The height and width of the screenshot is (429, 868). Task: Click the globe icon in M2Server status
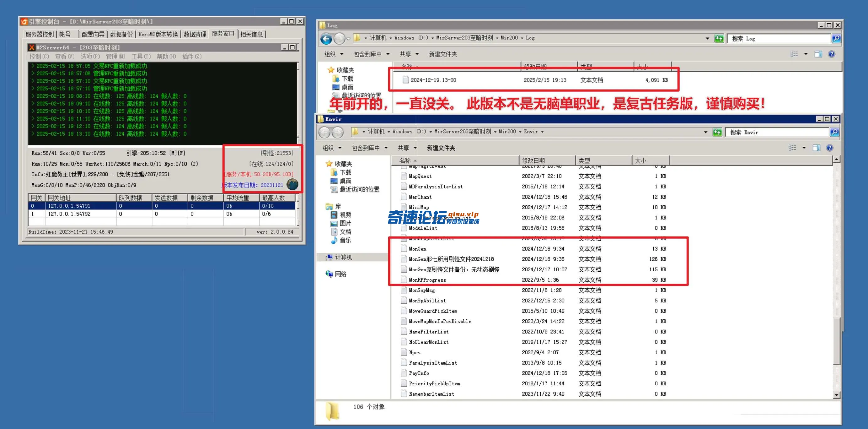tap(292, 184)
